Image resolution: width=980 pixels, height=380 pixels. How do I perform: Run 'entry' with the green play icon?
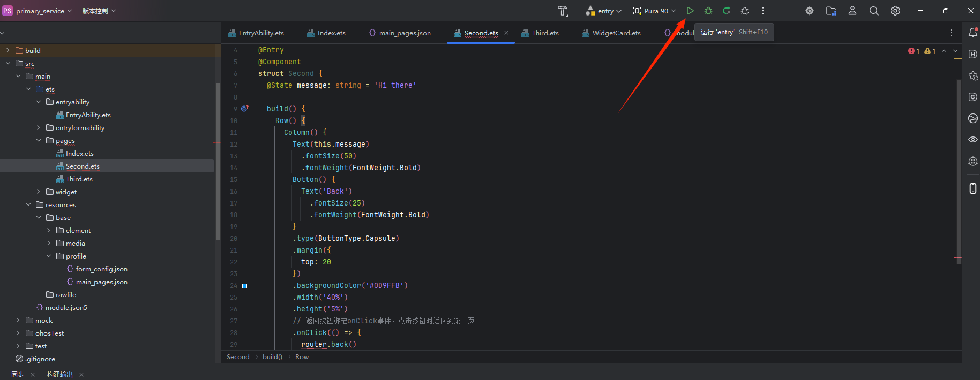690,11
